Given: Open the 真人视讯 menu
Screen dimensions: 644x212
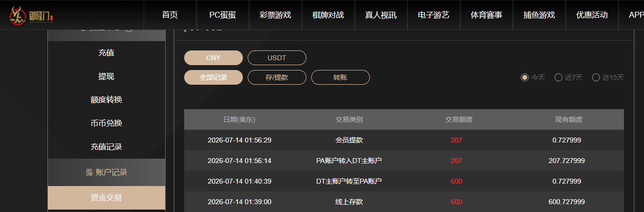Looking at the screenshot, I should [x=381, y=15].
